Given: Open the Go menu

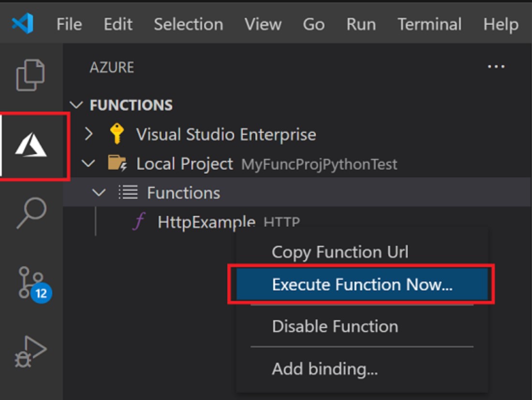Looking at the screenshot, I should (314, 24).
